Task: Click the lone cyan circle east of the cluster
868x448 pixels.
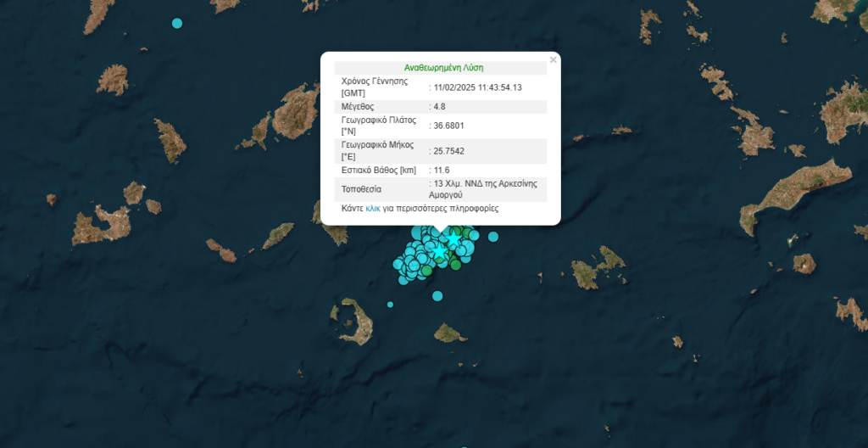Action: 493,237
